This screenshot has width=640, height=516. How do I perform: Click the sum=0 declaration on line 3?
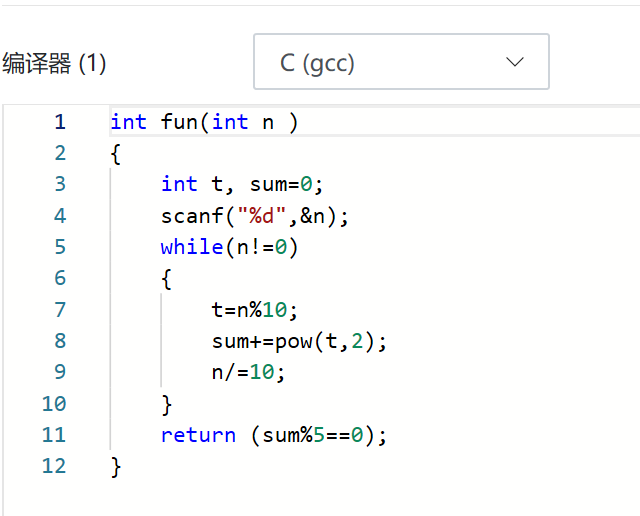coord(280,185)
